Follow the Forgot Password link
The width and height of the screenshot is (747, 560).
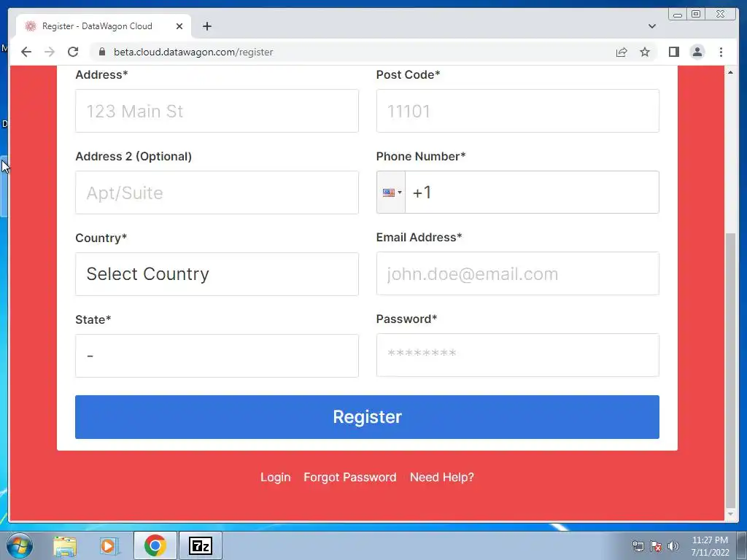coord(350,477)
